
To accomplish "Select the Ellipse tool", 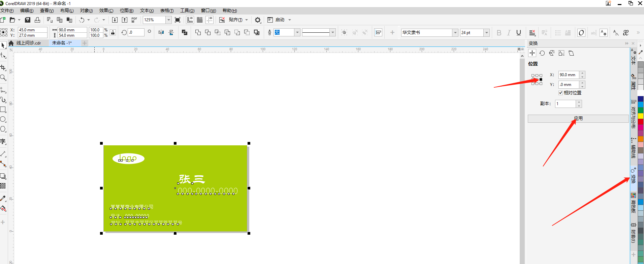I will (3, 119).
